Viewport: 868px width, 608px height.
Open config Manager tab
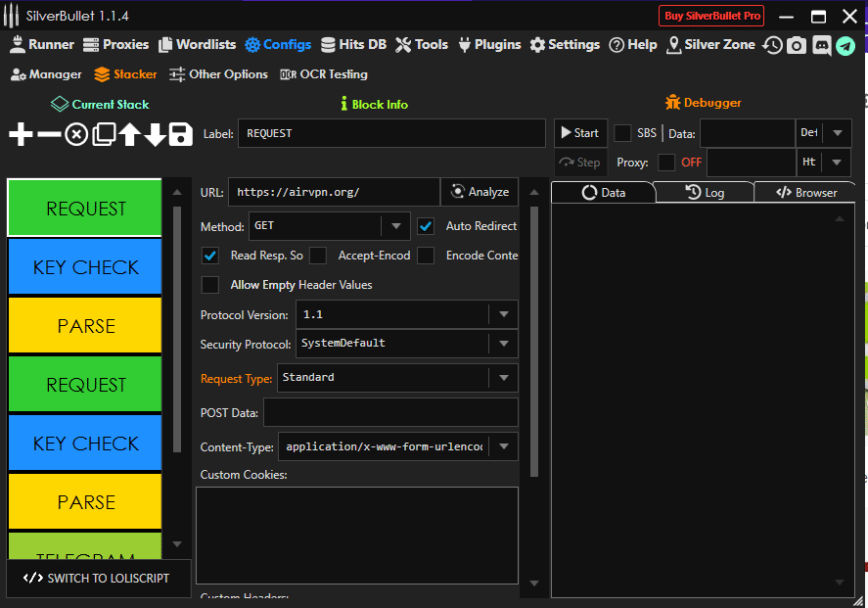click(46, 74)
